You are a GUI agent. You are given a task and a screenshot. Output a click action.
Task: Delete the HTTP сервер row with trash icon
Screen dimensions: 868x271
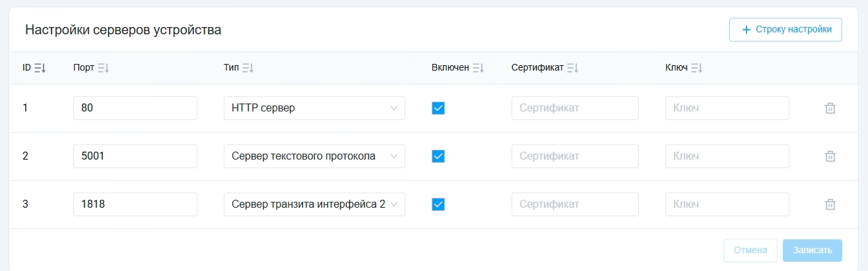click(830, 108)
